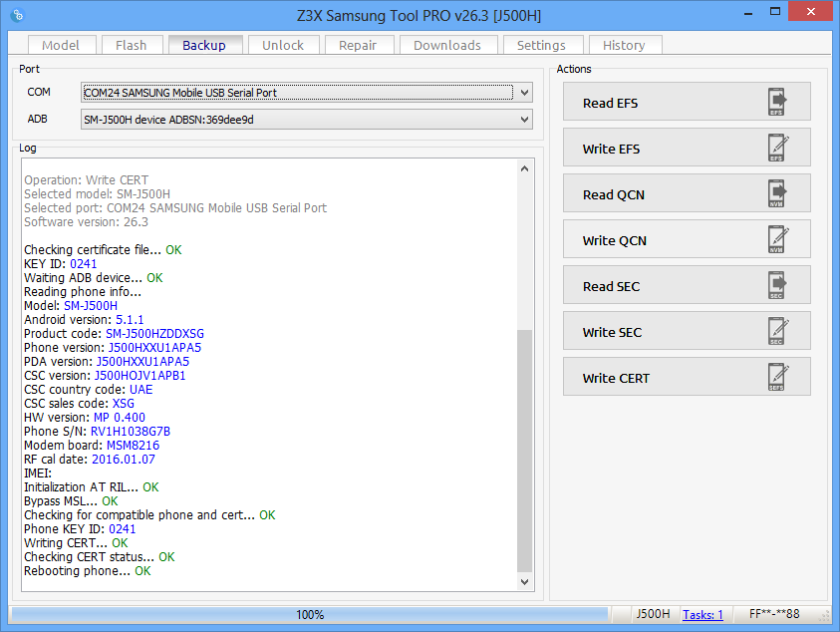This screenshot has height=632, width=840.
Task: Click J500H model in status bar
Action: tap(653, 614)
